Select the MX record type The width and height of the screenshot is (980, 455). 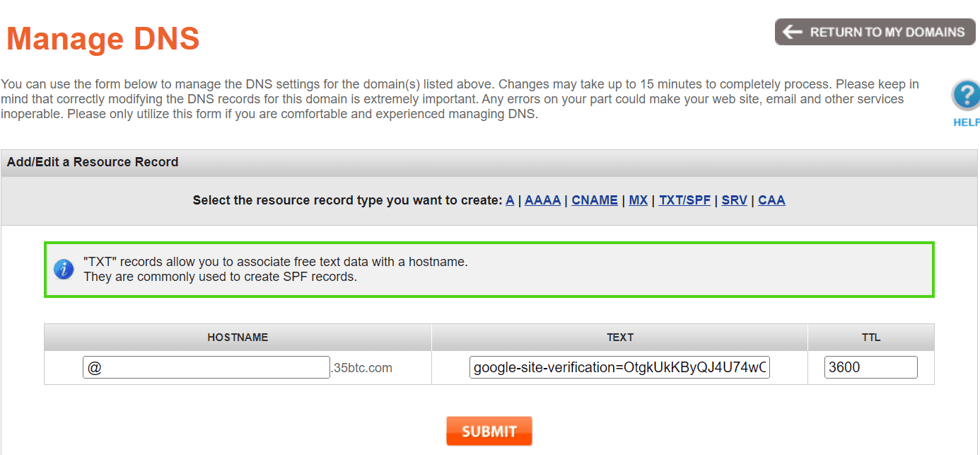(x=638, y=200)
